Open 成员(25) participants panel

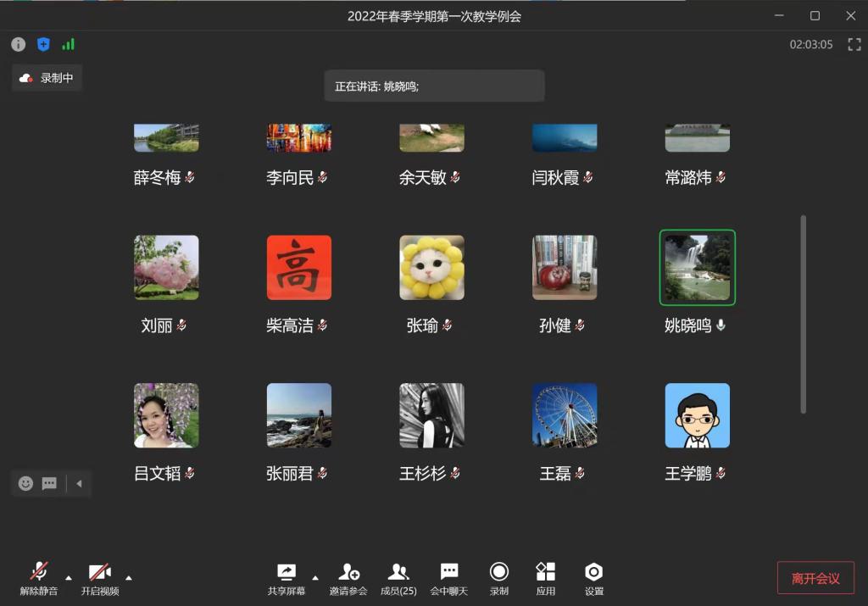(x=398, y=578)
